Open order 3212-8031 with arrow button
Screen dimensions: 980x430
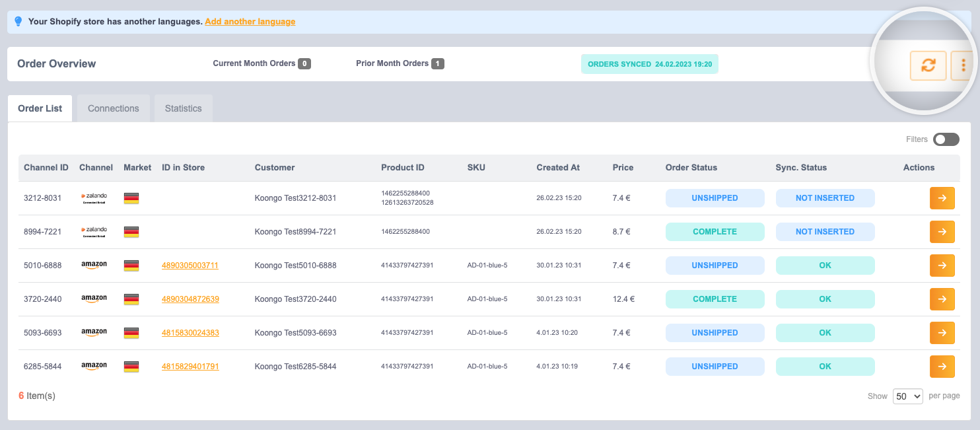(942, 198)
